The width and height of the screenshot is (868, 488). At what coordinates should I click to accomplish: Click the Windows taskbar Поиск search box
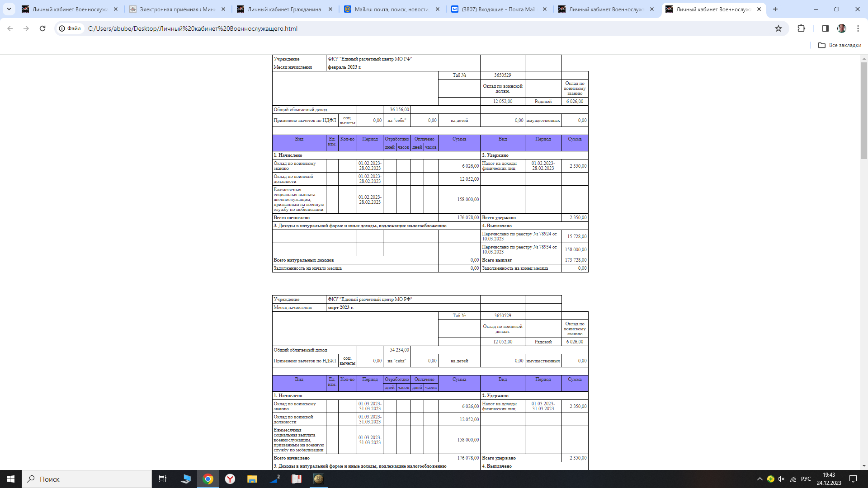pos(87,479)
